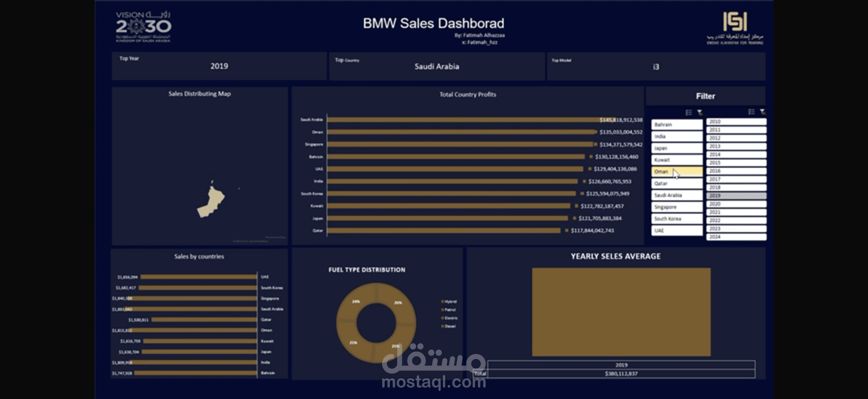Click $145,818,912,538 profit label
The height and width of the screenshot is (399, 868).
[621, 120]
